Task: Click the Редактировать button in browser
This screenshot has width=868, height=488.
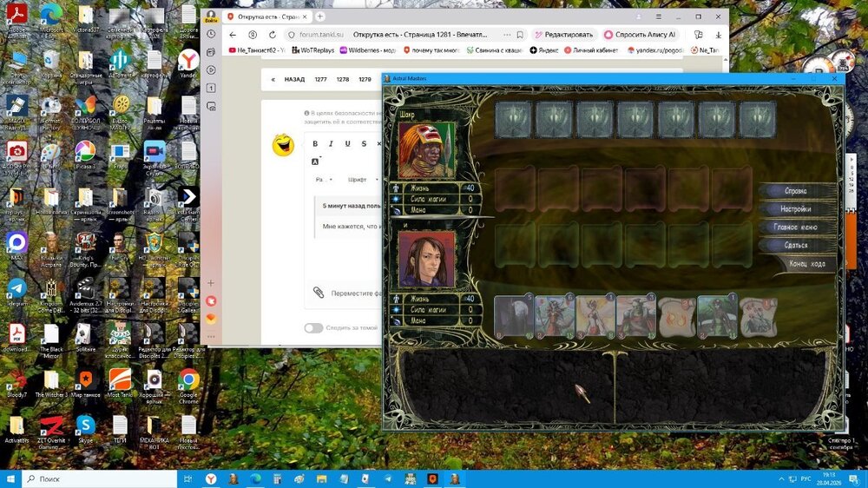Action: [x=563, y=35]
